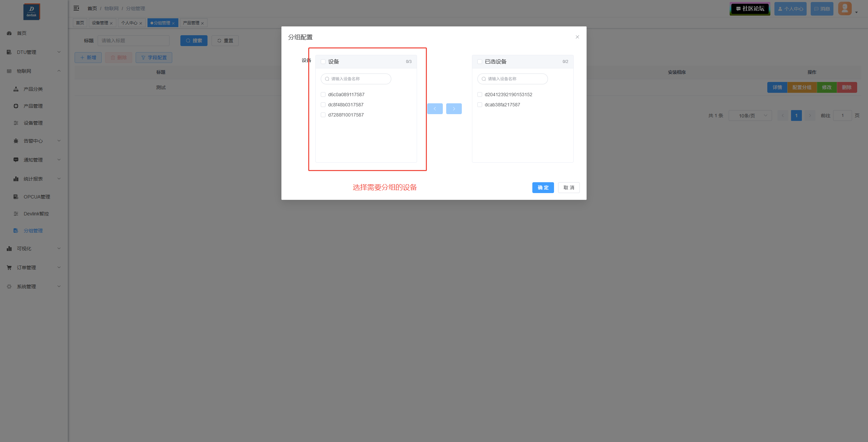Open 设备管理 in the sidebar

point(33,123)
